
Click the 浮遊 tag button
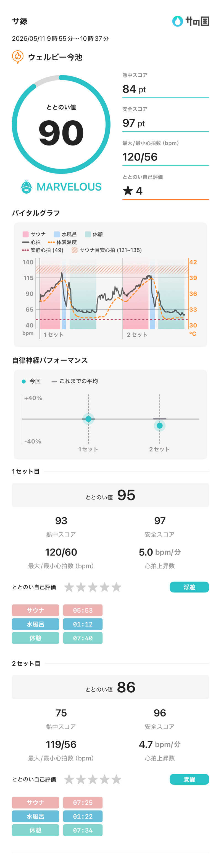click(189, 587)
